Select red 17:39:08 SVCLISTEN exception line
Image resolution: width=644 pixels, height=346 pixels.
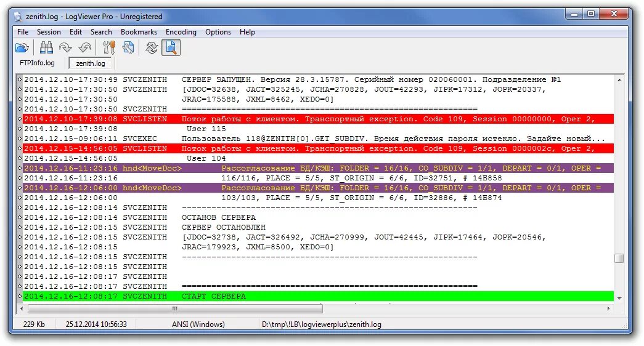click(x=319, y=119)
